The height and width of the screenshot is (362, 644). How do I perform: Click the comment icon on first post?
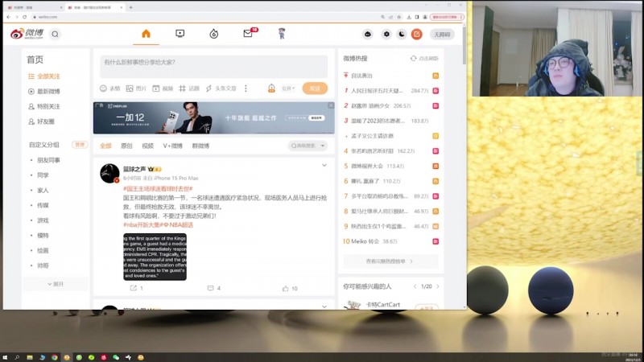tap(210, 288)
